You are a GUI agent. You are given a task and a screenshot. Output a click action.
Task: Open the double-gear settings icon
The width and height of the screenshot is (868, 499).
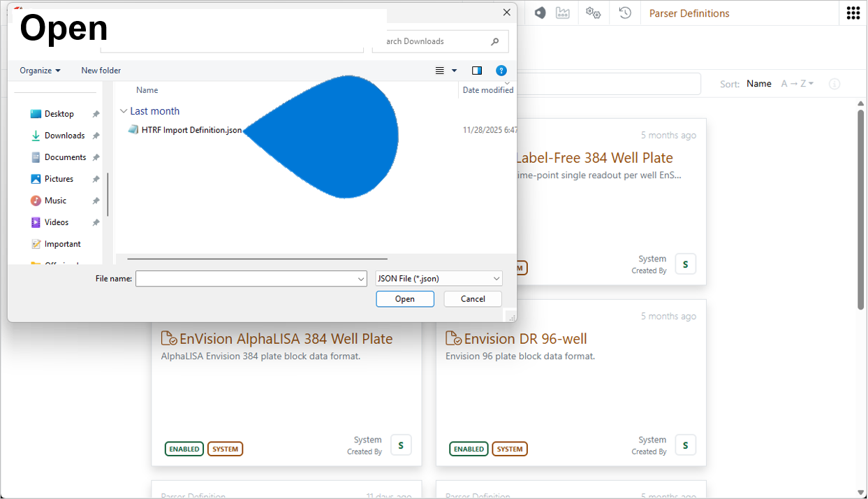pos(593,13)
